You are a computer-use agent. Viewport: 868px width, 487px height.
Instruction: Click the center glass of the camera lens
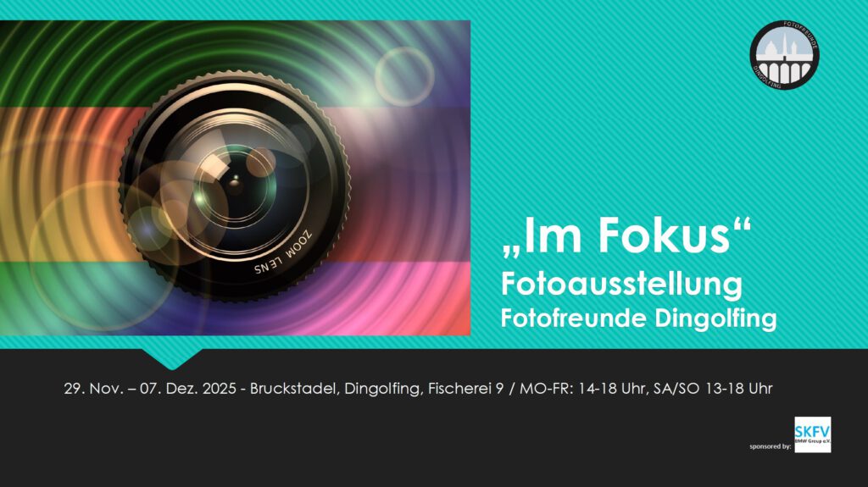point(236,183)
